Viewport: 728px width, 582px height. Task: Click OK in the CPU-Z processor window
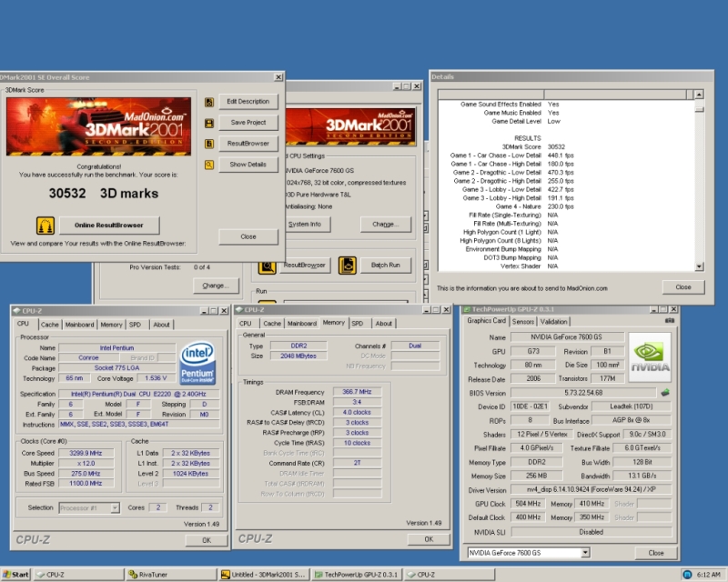[207, 540]
